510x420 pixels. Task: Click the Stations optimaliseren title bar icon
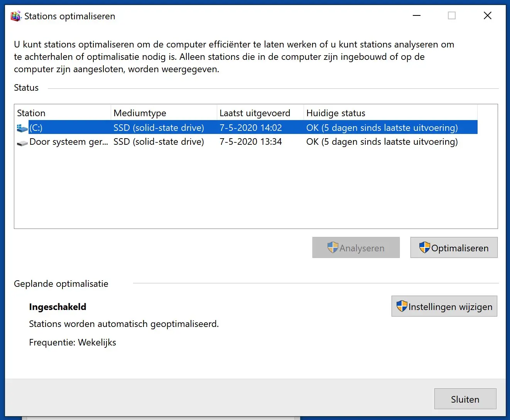(16, 16)
